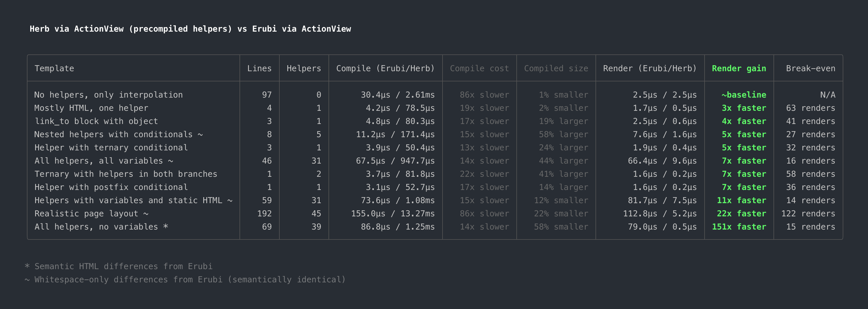Click the '15 renders' break-even cell
868x309 pixels.
[x=810, y=226]
